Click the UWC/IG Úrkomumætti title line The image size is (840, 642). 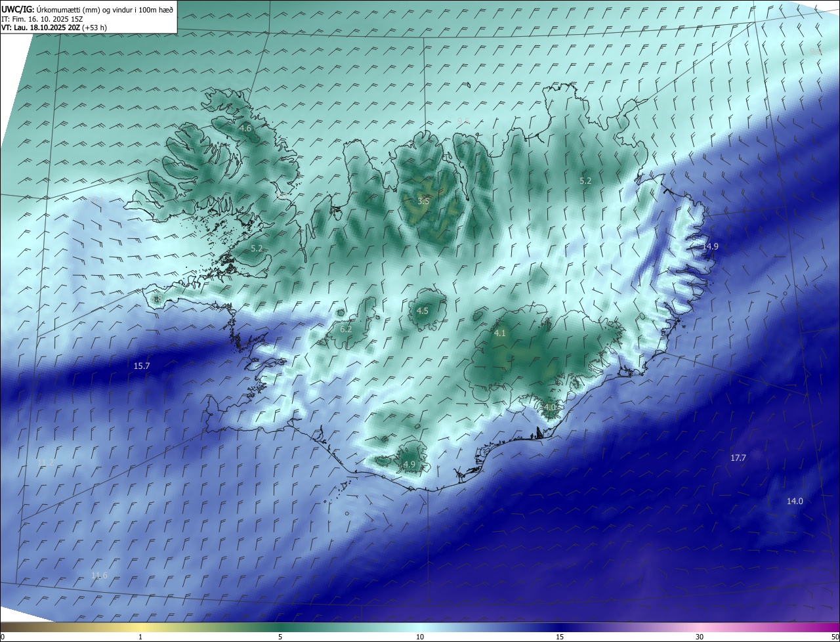click(87, 9)
